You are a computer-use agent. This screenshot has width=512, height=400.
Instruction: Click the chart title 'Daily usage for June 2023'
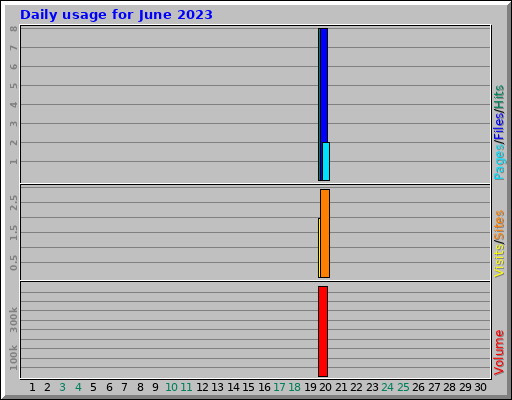(x=116, y=15)
